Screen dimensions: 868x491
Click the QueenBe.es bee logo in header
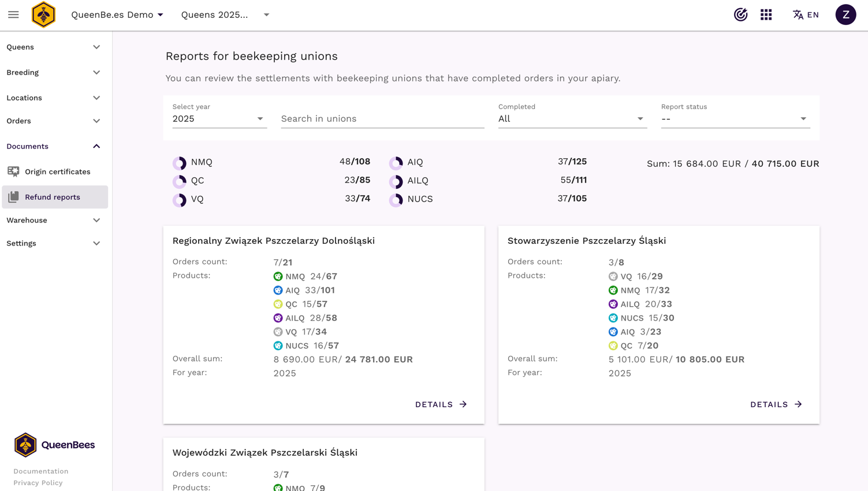[x=43, y=15]
